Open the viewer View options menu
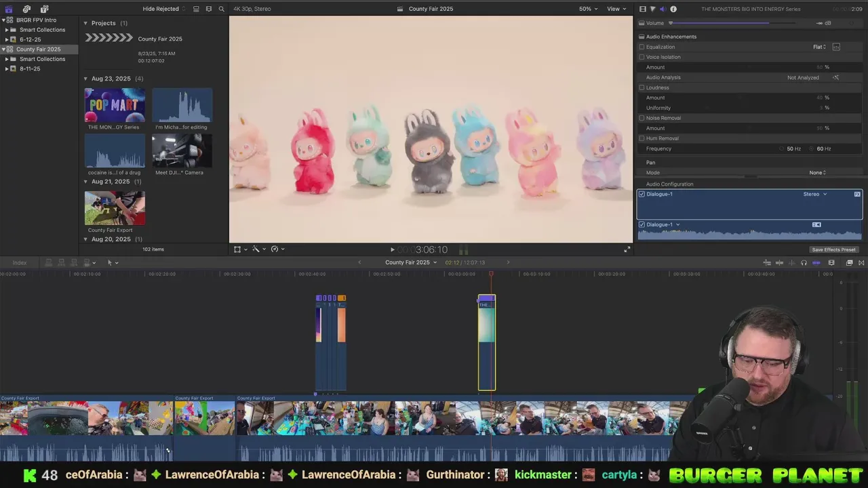Viewport: 868px width, 488px height. pos(616,9)
